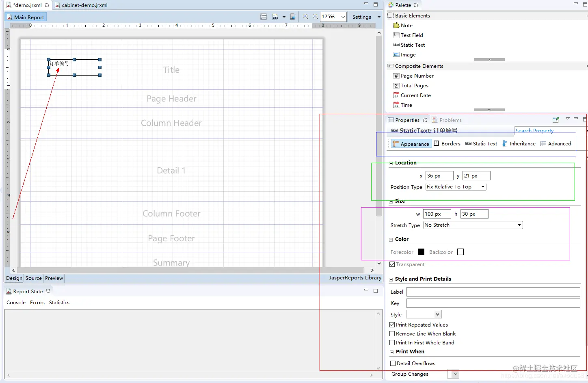Open the Problems view tab
Image resolution: width=588 pixels, height=383 pixels.
point(447,120)
